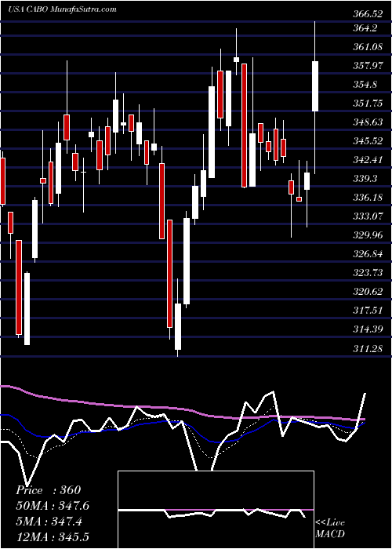Click the 'USA CABO MunafaSutra.com' chart title
Viewport: 392px width, 549px height.
coord(62,9)
